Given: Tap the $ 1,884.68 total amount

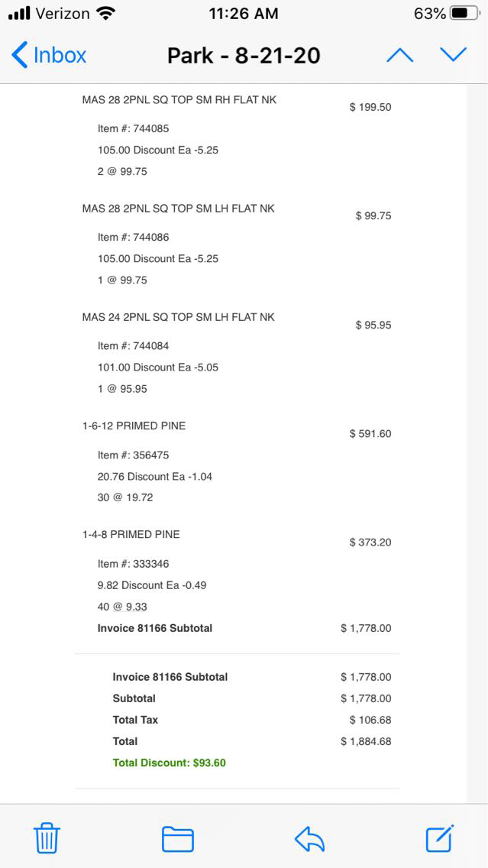Looking at the screenshot, I should (x=366, y=741).
